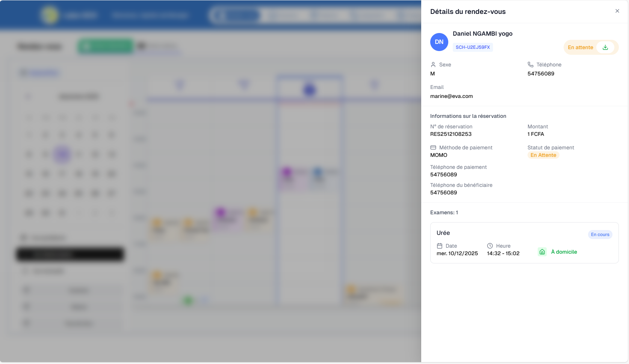The height and width of the screenshot is (364, 629).
Task: Click the card icon beside Méthode de paiement
Action: pyautogui.click(x=433, y=147)
